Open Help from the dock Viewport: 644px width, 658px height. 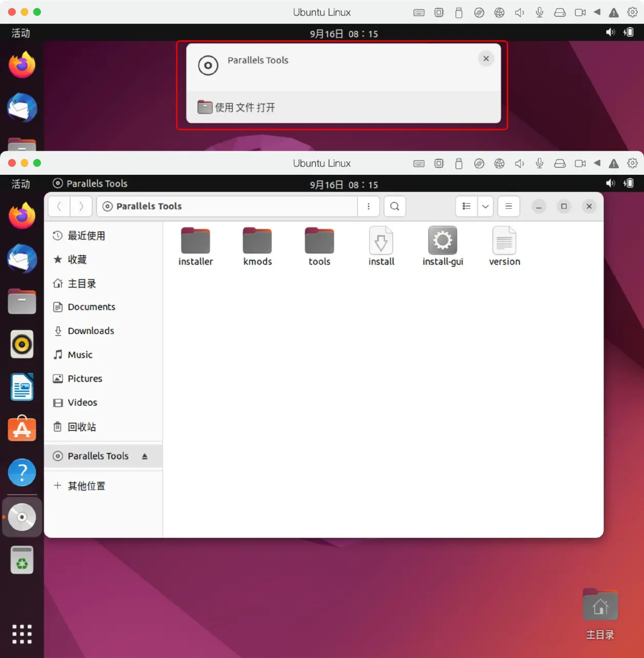click(22, 472)
